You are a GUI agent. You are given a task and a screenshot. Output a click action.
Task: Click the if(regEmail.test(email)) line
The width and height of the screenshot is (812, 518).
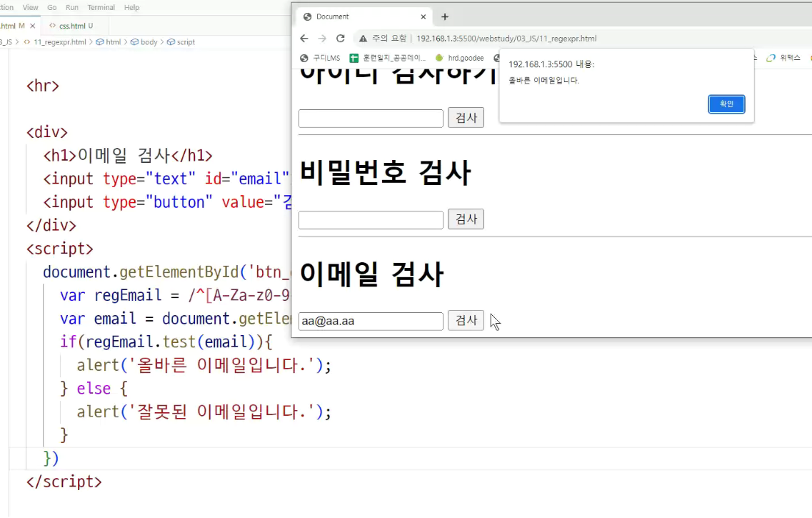[166, 342]
